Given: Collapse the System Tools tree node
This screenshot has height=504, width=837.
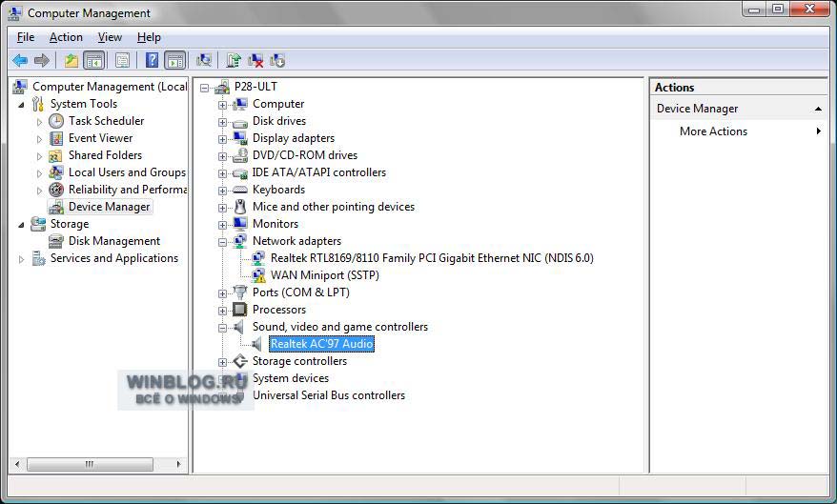Looking at the screenshot, I should (21, 105).
